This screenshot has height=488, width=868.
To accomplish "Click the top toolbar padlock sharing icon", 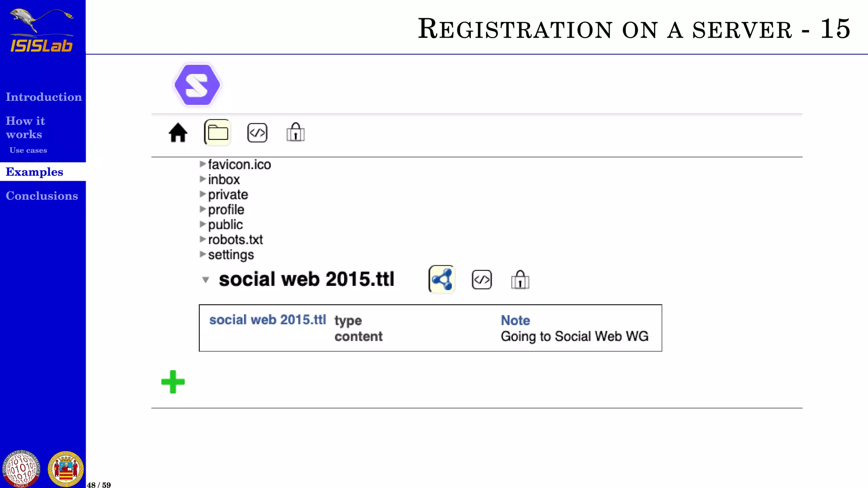I will 295,133.
